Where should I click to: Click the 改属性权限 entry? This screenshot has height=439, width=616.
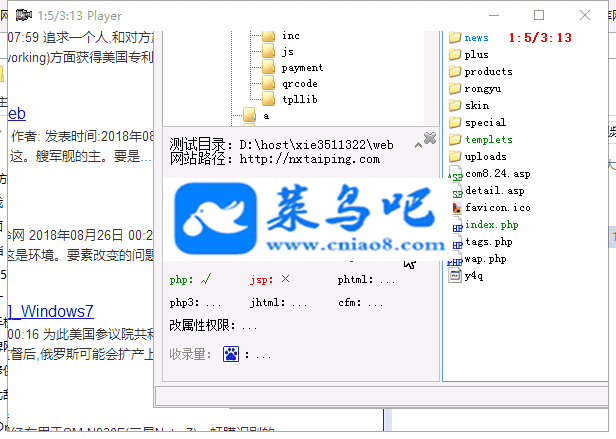tap(213, 325)
